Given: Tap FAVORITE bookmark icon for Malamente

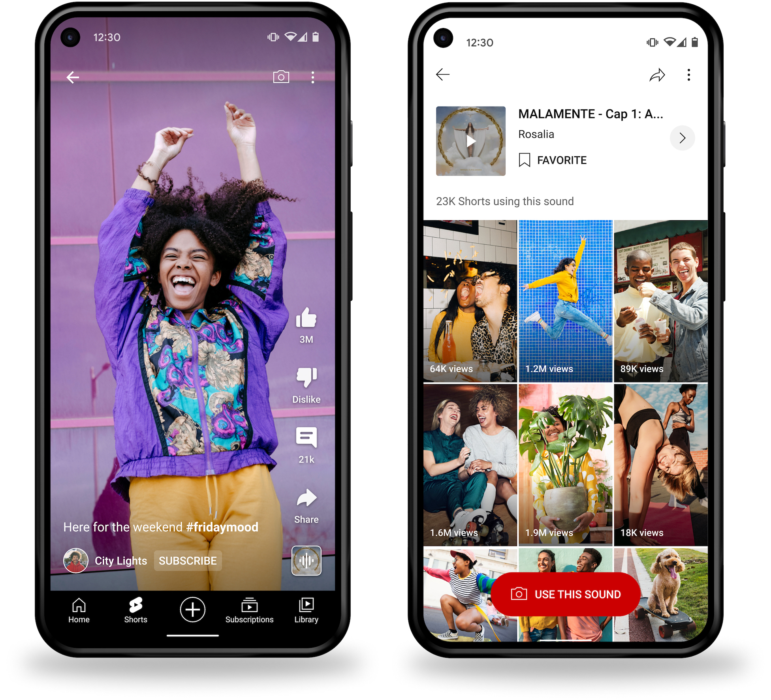Looking at the screenshot, I should (x=523, y=159).
